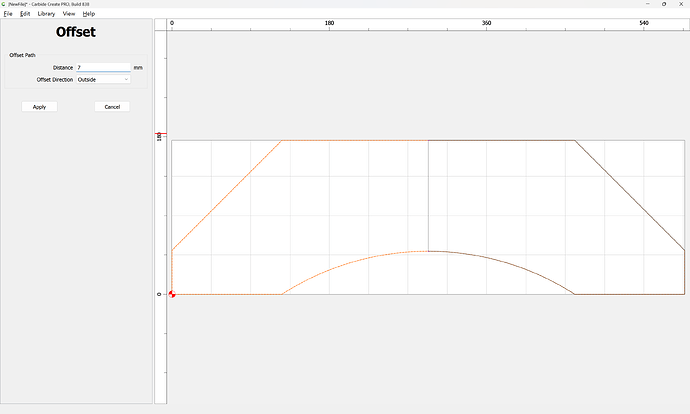Click the red origin marker on the canvas
Image resolution: width=690 pixels, height=414 pixels.
coord(172,294)
